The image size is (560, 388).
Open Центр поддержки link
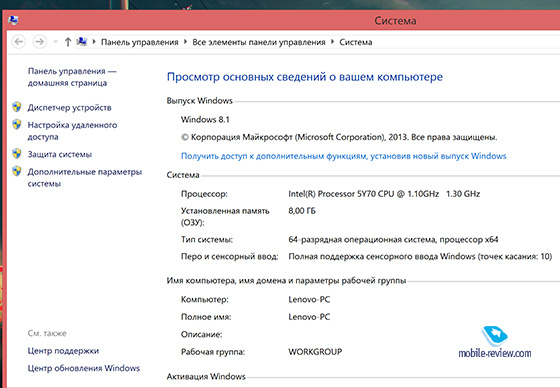63,351
